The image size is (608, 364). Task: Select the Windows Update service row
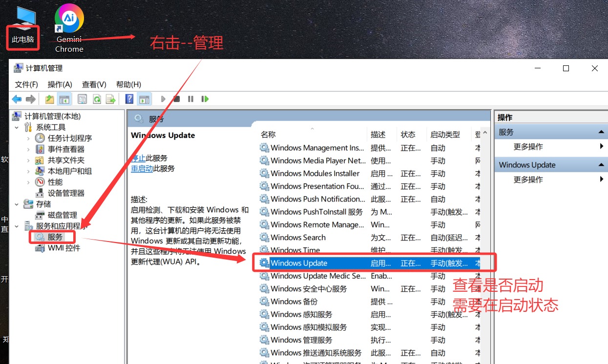(x=369, y=263)
